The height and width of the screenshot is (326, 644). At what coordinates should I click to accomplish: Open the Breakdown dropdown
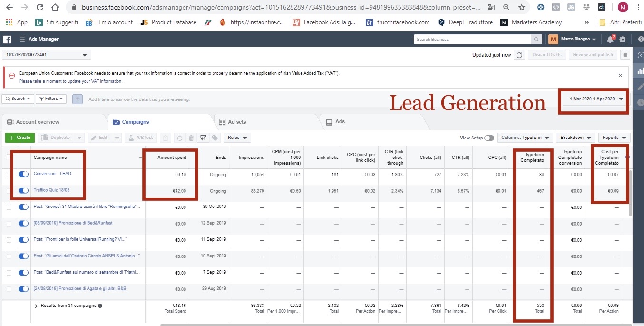[575, 138]
